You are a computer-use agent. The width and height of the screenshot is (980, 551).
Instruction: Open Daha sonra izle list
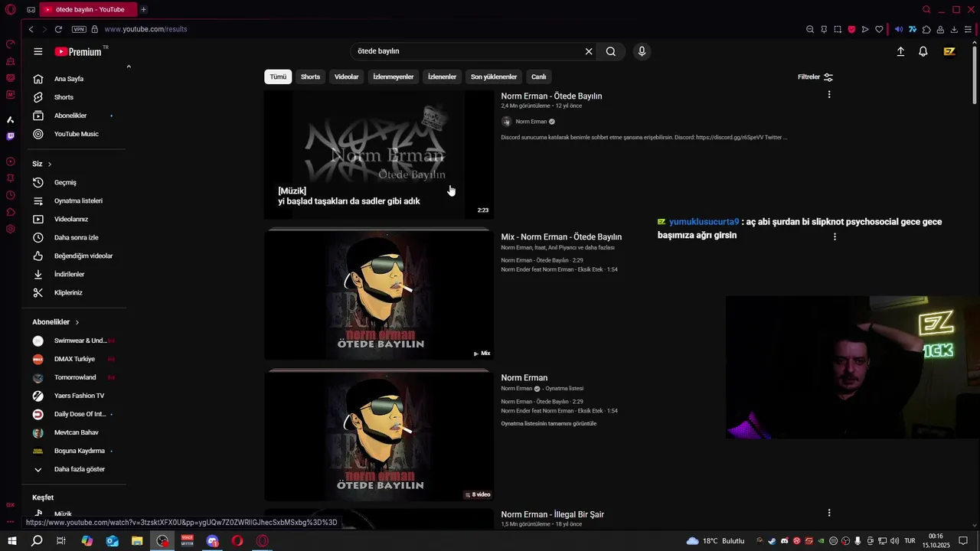76,237
